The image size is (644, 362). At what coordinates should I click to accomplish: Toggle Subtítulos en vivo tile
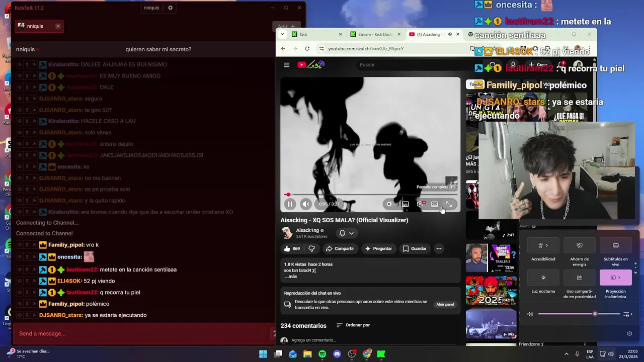(x=615, y=245)
